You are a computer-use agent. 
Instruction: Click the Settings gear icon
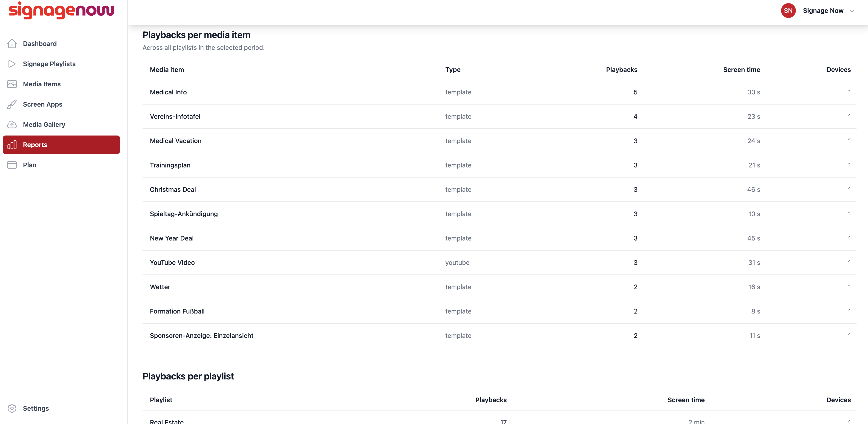click(12, 408)
